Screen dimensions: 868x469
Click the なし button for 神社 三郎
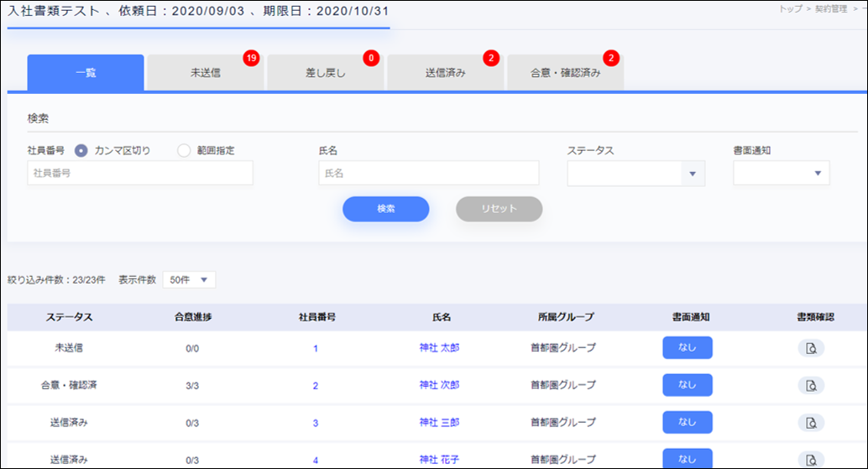[x=688, y=422]
